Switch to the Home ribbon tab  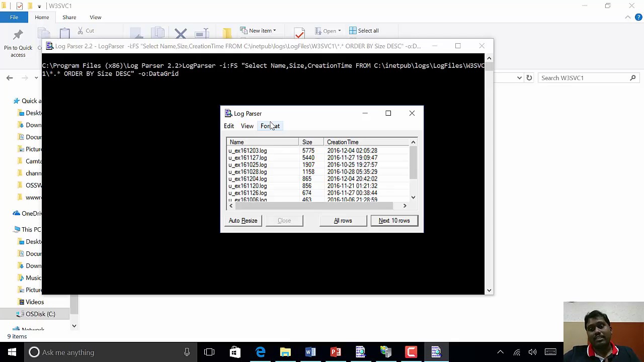tap(42, 18)
